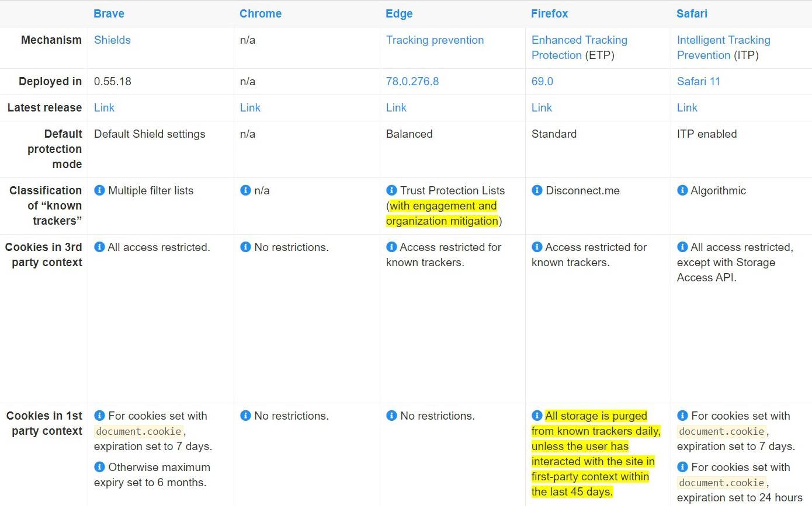Click info icon beside Safari's Algorithmic classification
This screenshot has height=506, width=812.
click(x=682, y=190)
